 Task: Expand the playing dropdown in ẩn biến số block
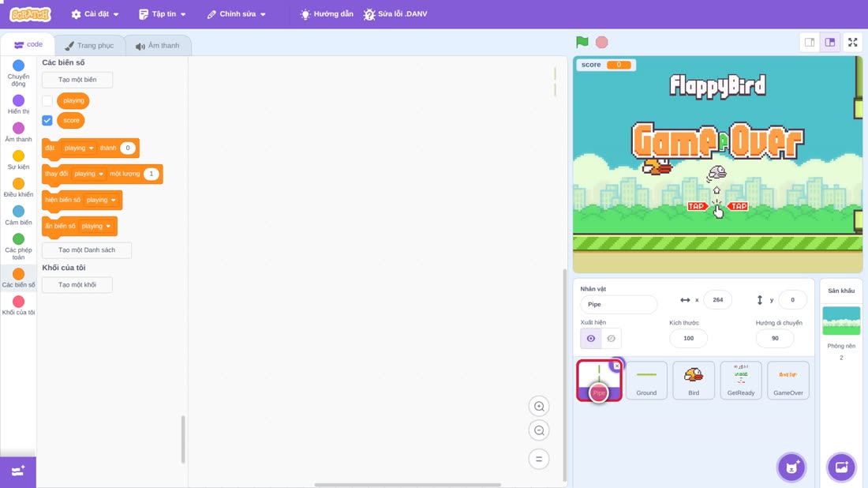(x=95, y=226)
